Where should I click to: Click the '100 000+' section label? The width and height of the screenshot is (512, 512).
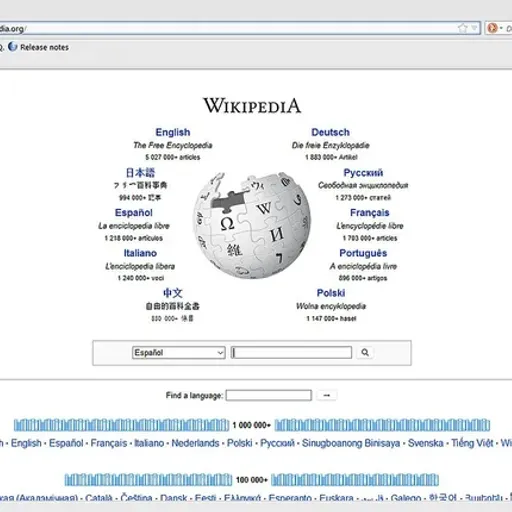[x=252, y=480]
